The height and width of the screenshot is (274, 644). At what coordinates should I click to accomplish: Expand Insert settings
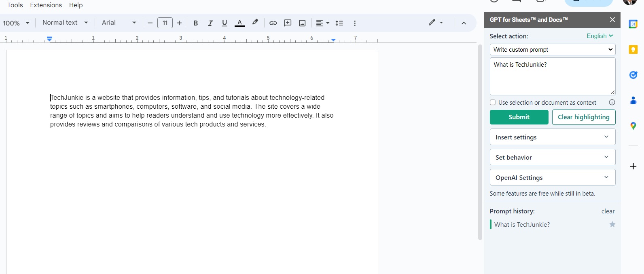pyautogui.click(x=553, y=137)
